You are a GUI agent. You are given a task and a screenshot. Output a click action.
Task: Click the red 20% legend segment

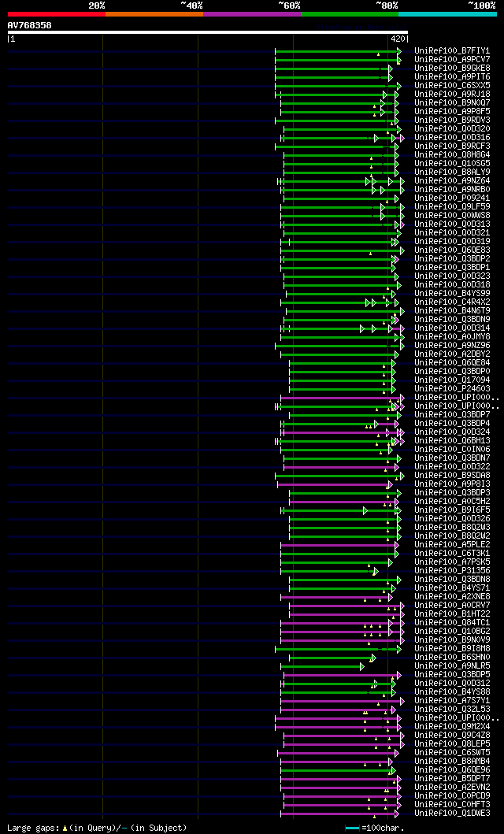57,14
